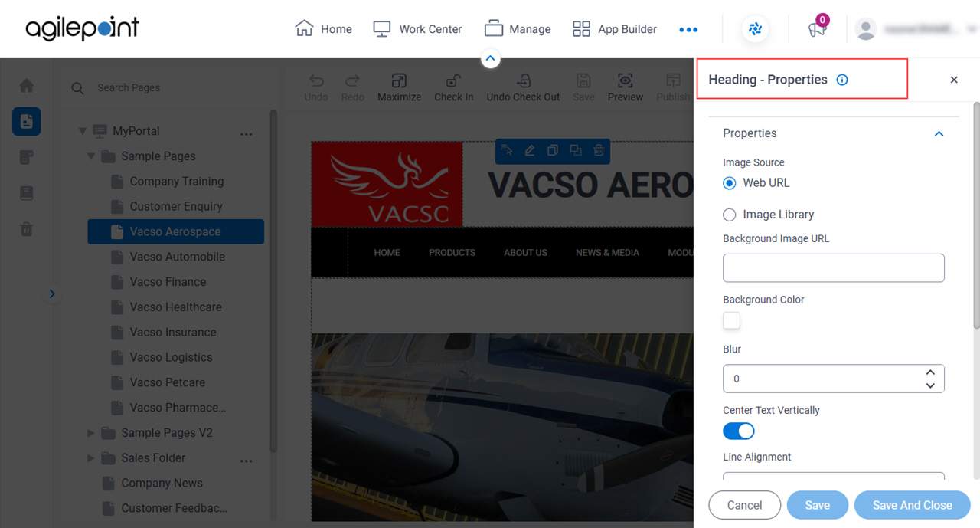
Task: Expand the left sidebar arrow
Action: pyautogui.click(x=52, y=294)
